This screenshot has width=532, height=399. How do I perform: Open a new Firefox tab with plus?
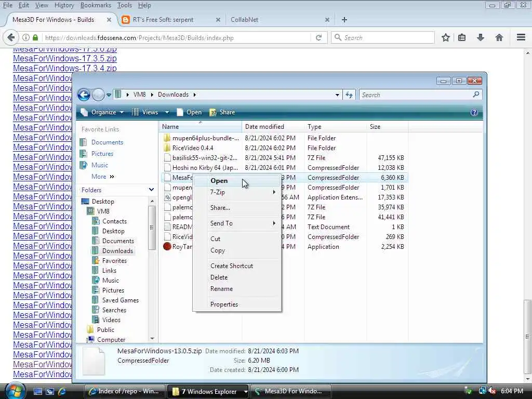tap(344, 20)
